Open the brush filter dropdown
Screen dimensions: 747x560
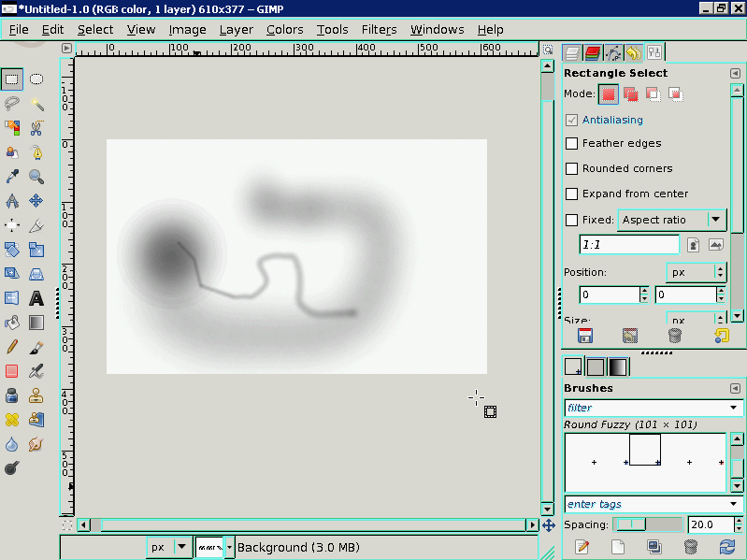734,409
